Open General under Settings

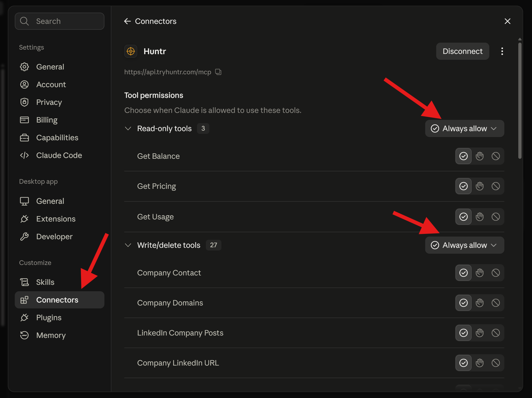pos(60,67)
